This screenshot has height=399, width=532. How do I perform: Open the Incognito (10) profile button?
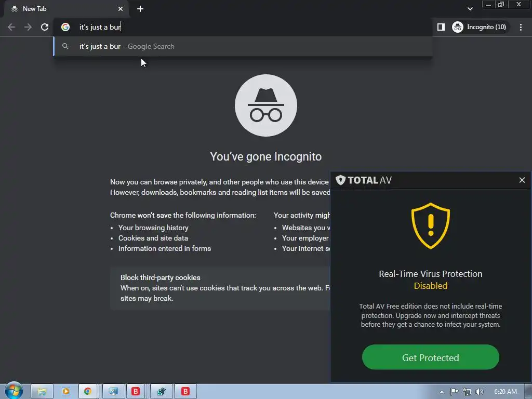click(x=481, y=27)
